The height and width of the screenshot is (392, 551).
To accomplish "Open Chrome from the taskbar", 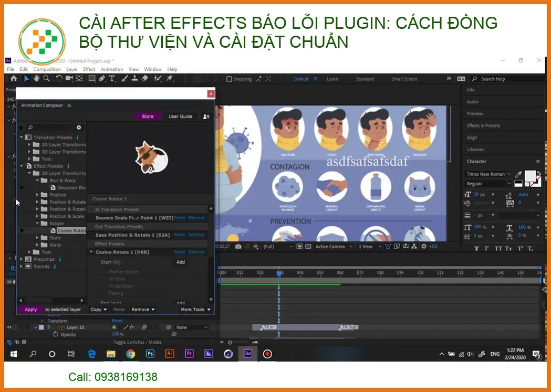I will pos(130,354).
